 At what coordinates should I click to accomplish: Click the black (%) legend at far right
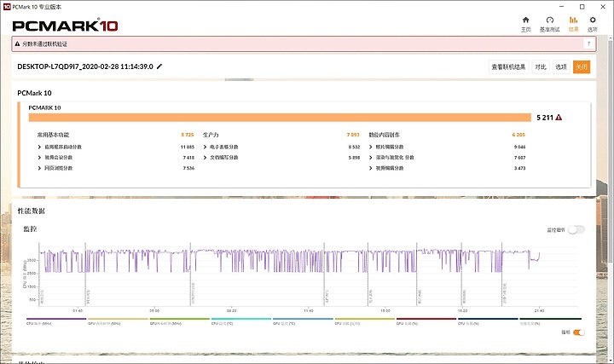point(550,321)
